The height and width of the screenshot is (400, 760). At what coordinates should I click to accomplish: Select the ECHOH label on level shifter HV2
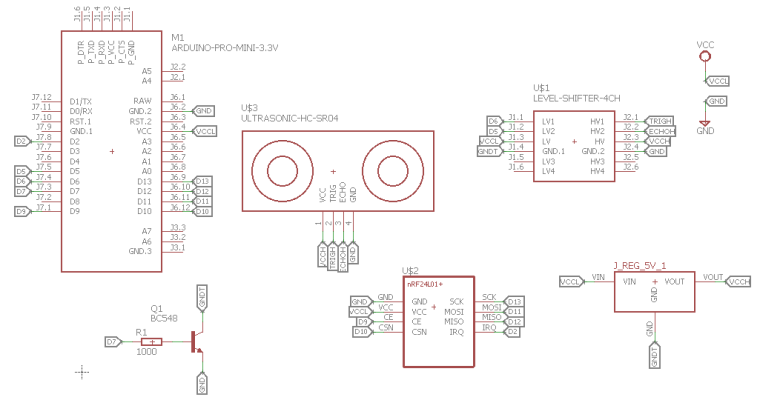660,131
